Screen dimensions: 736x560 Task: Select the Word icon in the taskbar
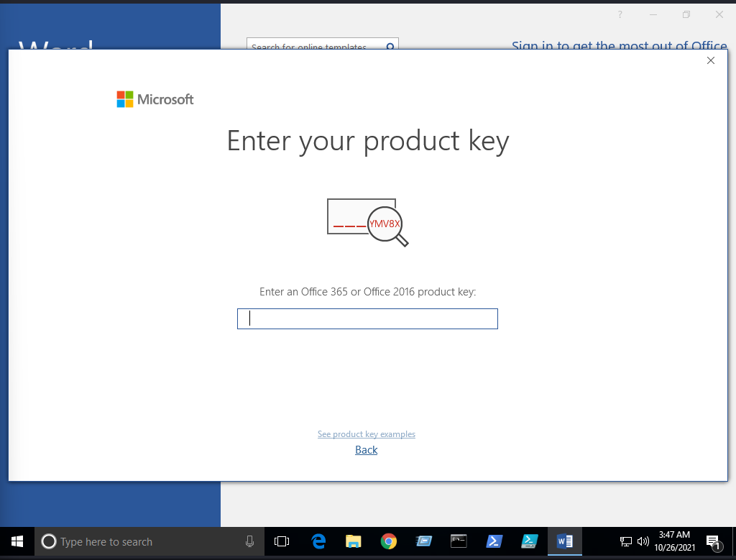(565, 542)
